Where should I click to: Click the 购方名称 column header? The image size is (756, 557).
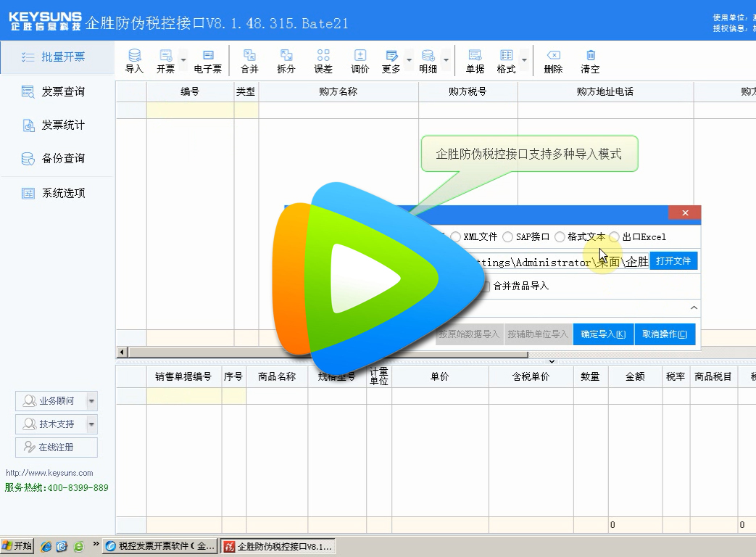click(x=338, y=91)
